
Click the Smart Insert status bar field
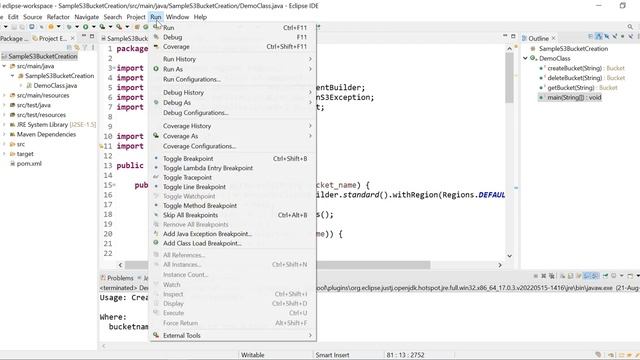(x=332, y=355)
